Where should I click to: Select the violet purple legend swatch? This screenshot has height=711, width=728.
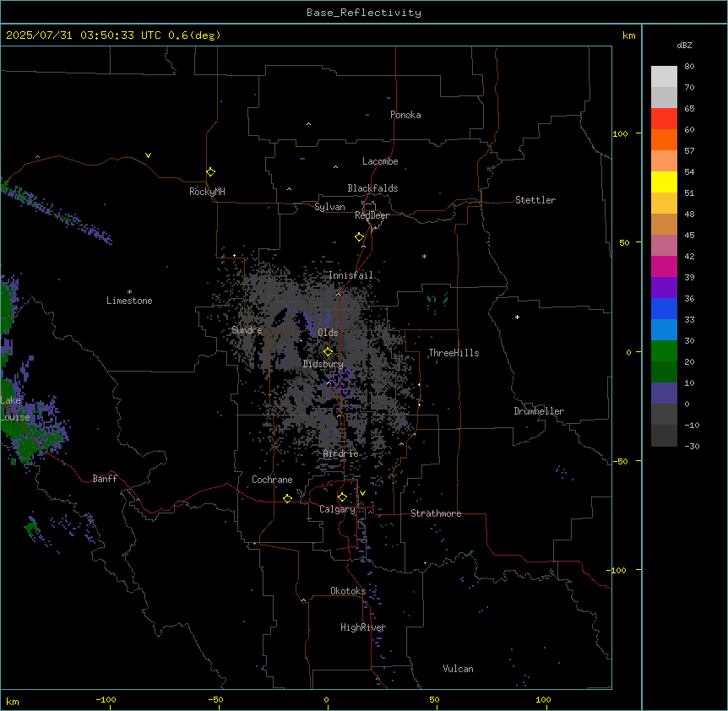[x=664, y=288]
